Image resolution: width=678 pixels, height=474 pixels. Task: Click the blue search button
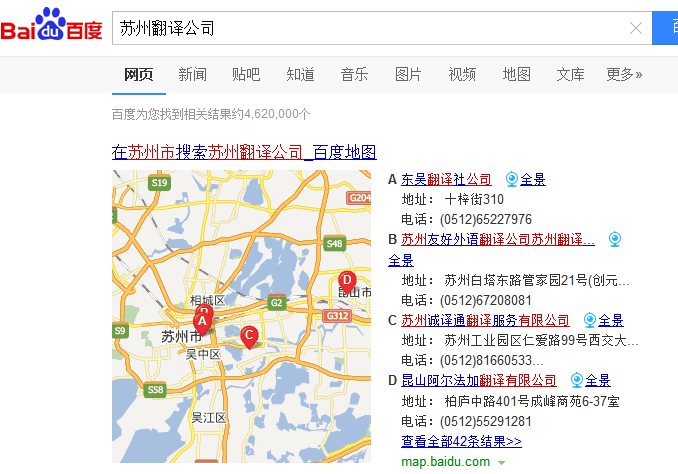(665, 28)
